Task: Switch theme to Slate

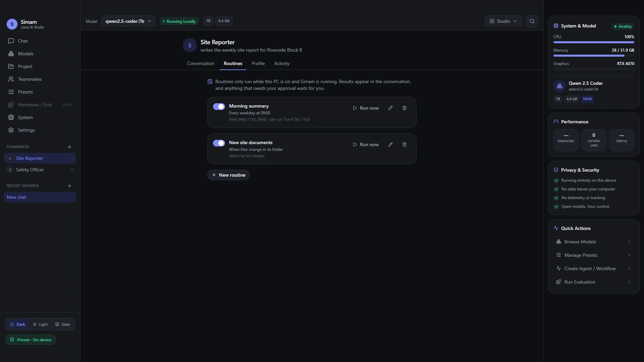Action: [x=63, y=324]
